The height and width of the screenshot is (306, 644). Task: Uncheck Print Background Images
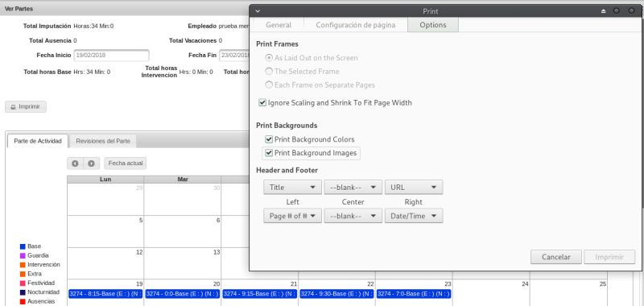click(x=269, y=153)
